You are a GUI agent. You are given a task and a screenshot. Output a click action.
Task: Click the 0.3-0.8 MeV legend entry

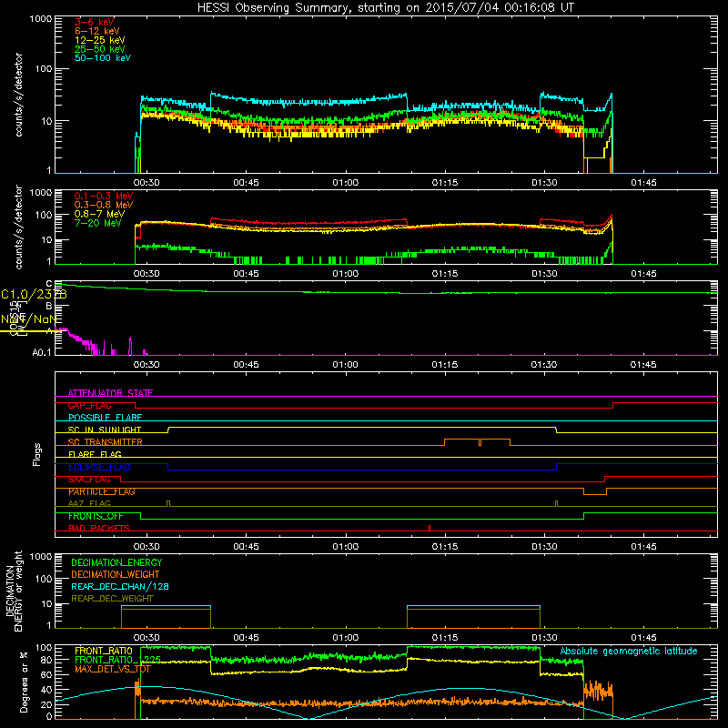104,205
